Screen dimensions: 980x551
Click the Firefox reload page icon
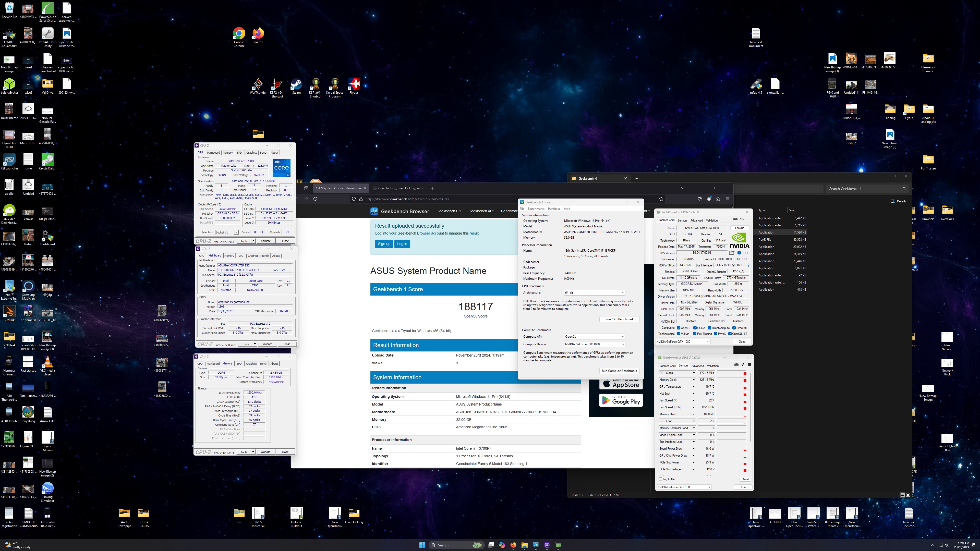(315, 199)
